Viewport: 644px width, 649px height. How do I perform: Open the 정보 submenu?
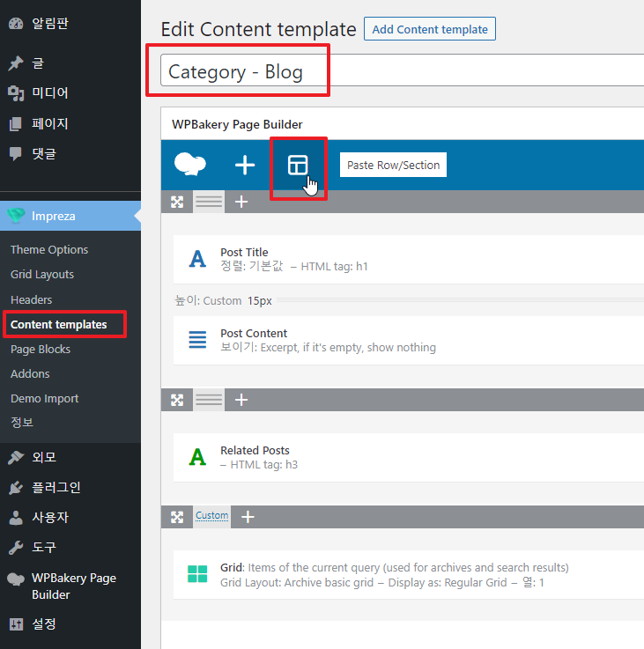click(22, 423)
